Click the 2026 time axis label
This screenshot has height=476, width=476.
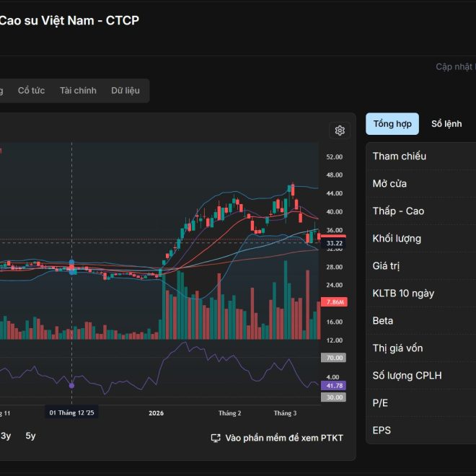[x=156, y=413]
